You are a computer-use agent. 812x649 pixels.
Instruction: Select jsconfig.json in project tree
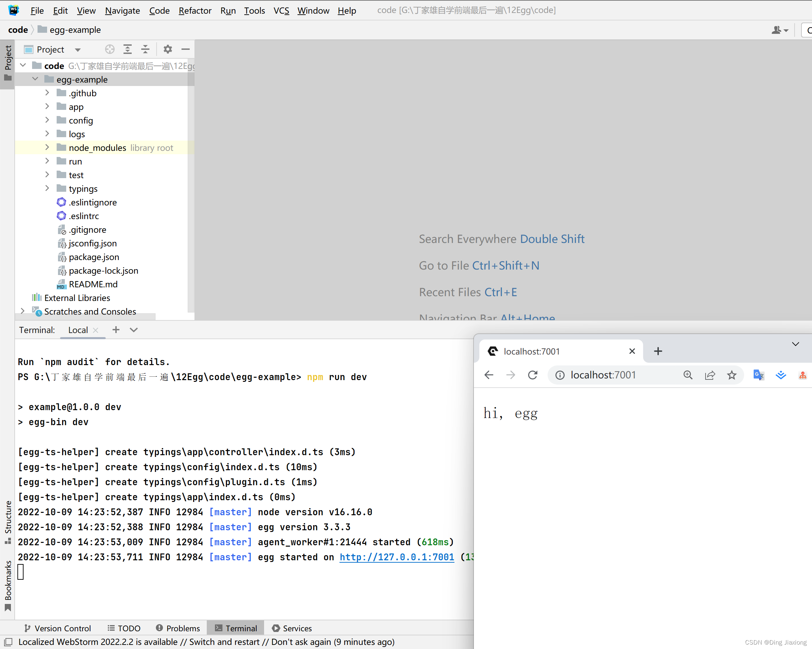point(93,243)
